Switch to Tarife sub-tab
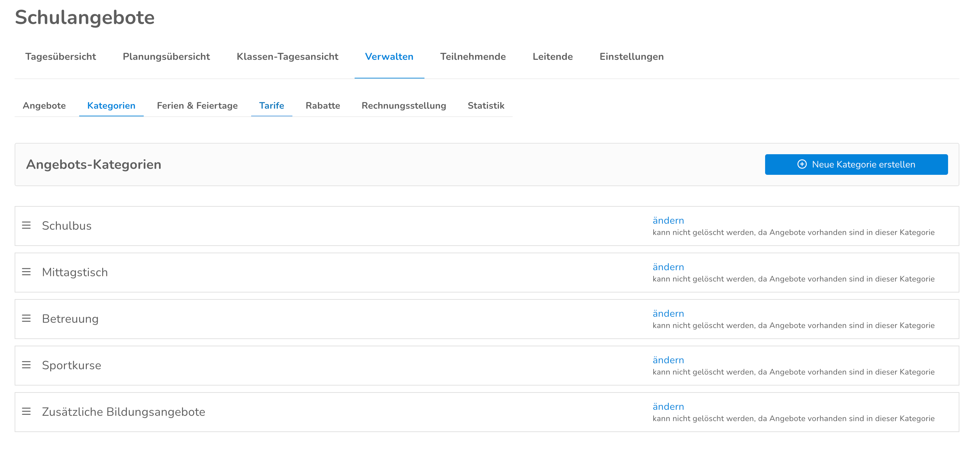Viewport: 980px width, 452px height. (x=271, y=106)
